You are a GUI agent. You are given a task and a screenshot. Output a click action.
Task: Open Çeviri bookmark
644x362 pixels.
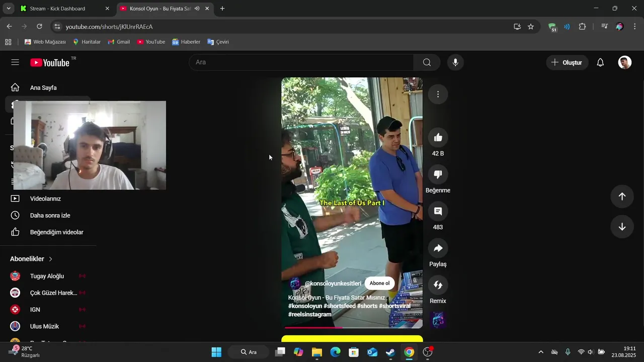click(218, 42)
